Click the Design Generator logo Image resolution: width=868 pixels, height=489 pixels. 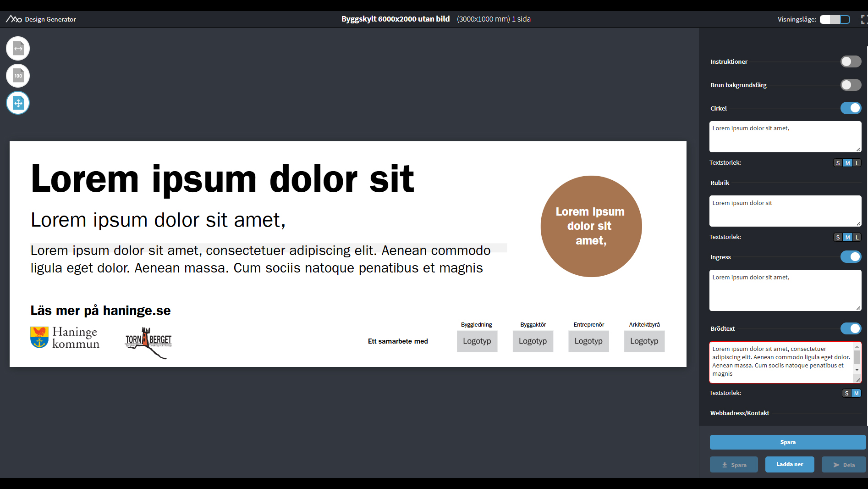[x=14, y=19]
